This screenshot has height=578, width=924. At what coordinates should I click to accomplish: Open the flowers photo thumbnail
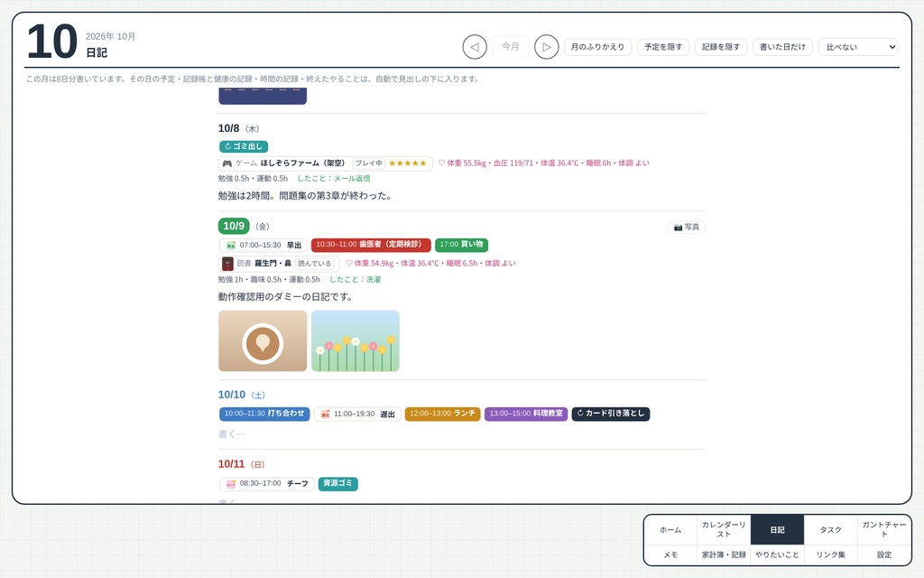[356, 340]
